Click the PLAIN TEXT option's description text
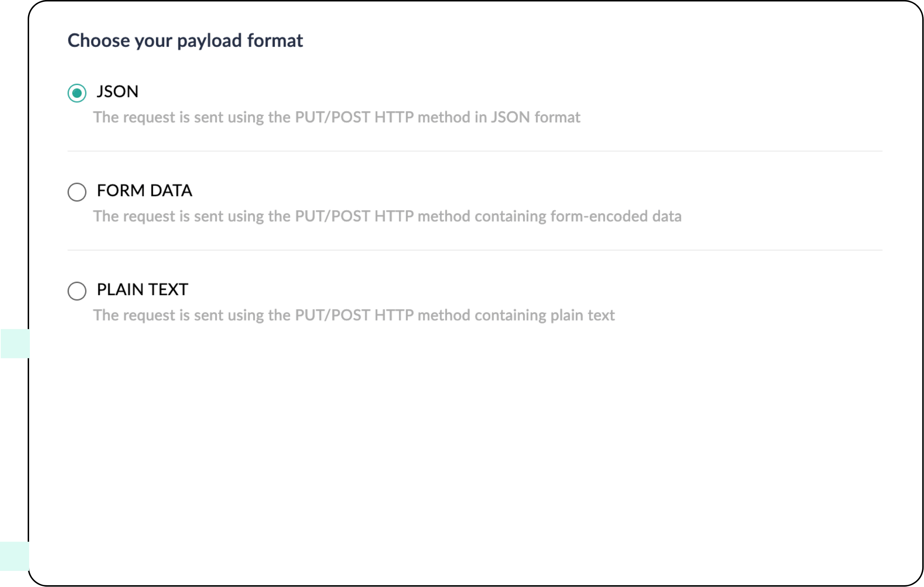Image resolution: width=924 pixels, height=587 pixels. (353, 316)
